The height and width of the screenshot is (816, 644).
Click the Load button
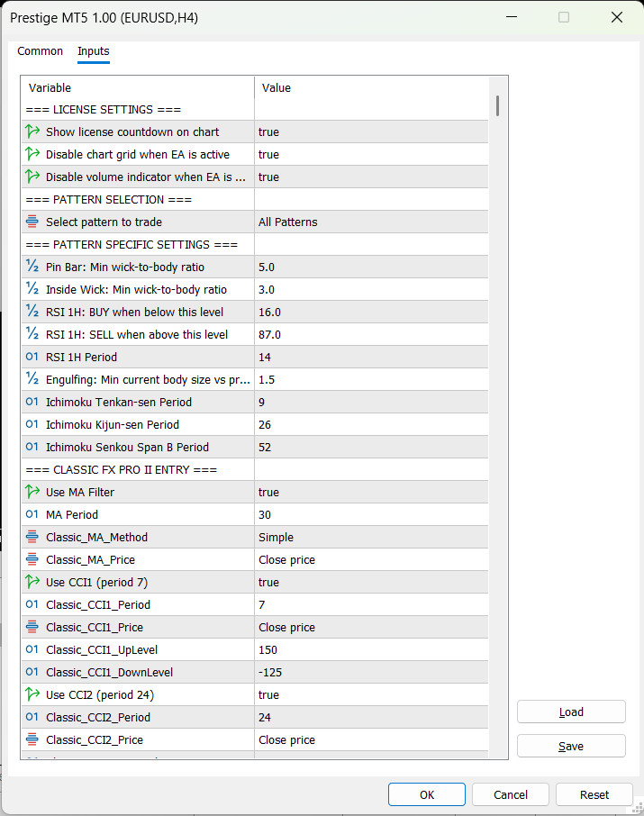click(x=571, y=712)
